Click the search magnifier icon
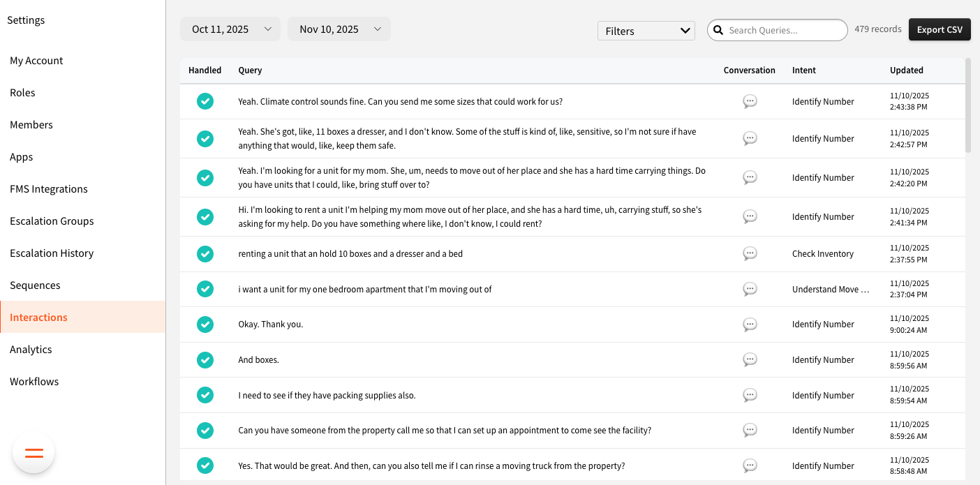The width and height of the screenshot is (980, 485). (x=718, y=30)
